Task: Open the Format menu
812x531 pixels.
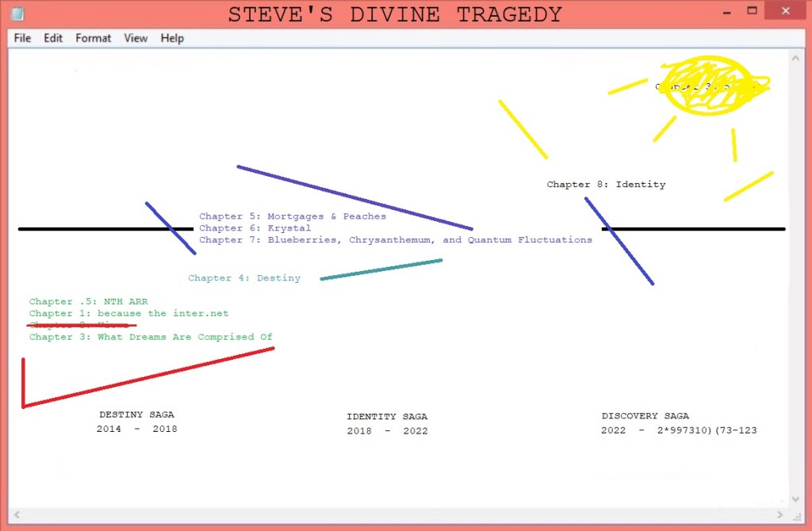Action: (94, 38)
